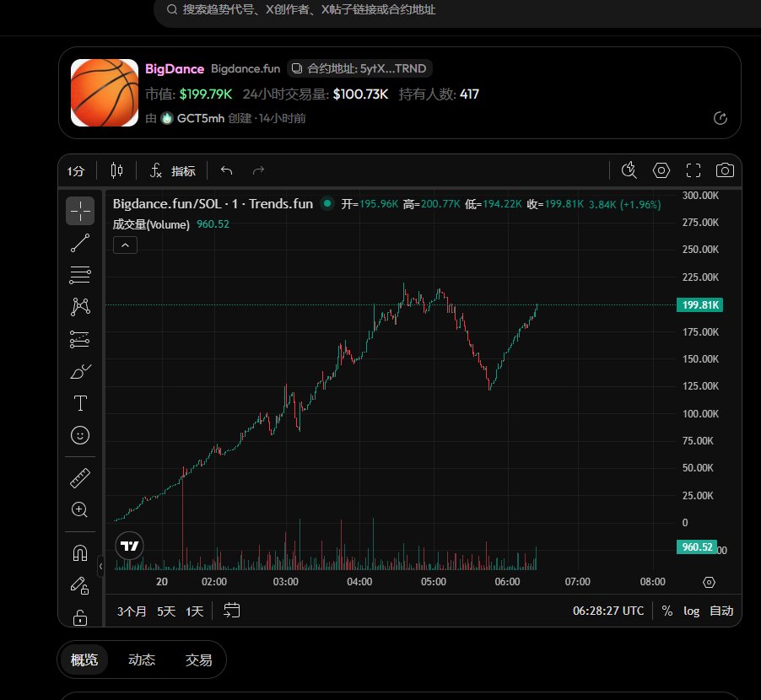Open the quick search icon in chart toolbar
This screenshot has height=700, width=761.
629,170
